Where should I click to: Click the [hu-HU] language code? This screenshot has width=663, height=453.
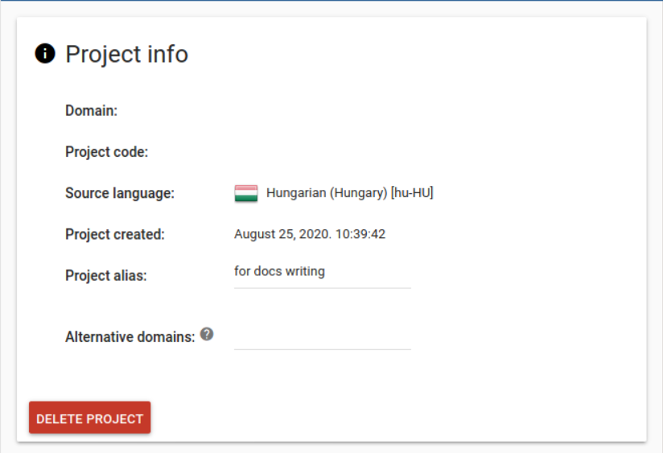click(412, 193)
